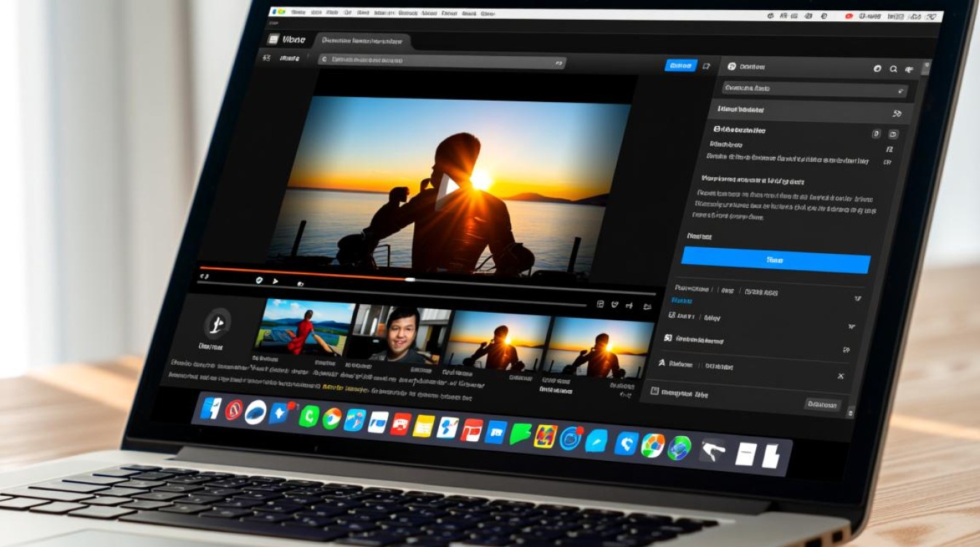This screenshot has height=547, width=980.
Task: Click the white playhead handle on the progress bar
Action: tap(411, 279)
